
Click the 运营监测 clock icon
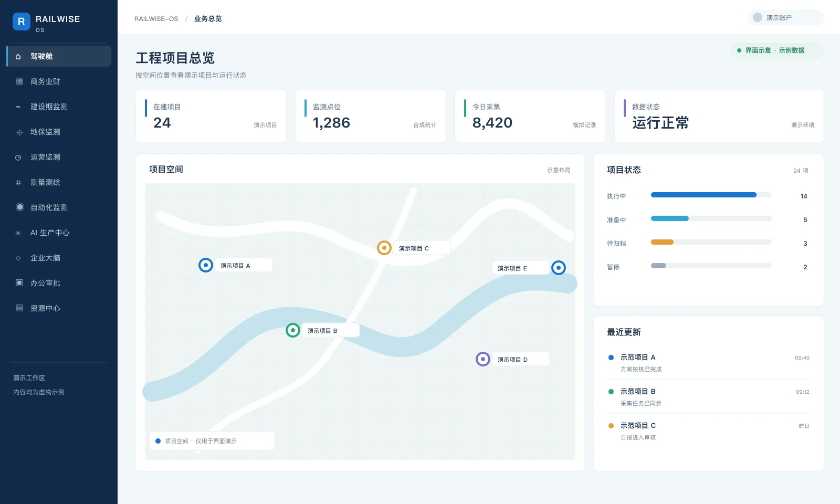(x=18, y=157)
